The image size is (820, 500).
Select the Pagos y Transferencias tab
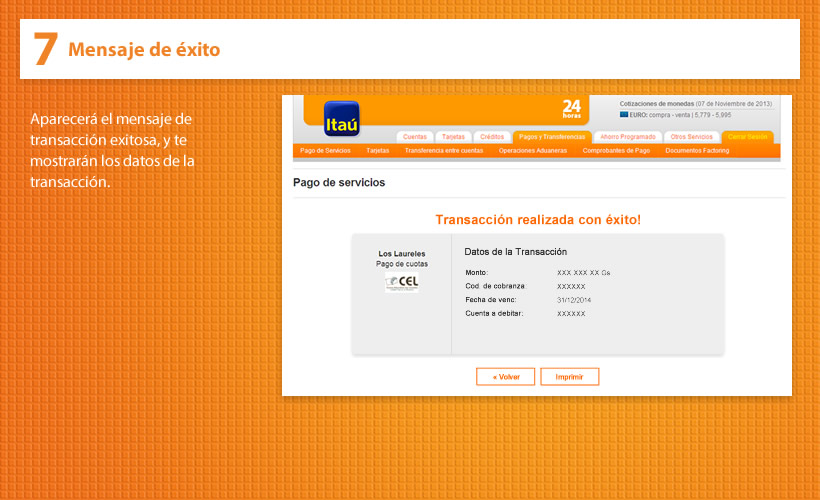tap(552, 136)
